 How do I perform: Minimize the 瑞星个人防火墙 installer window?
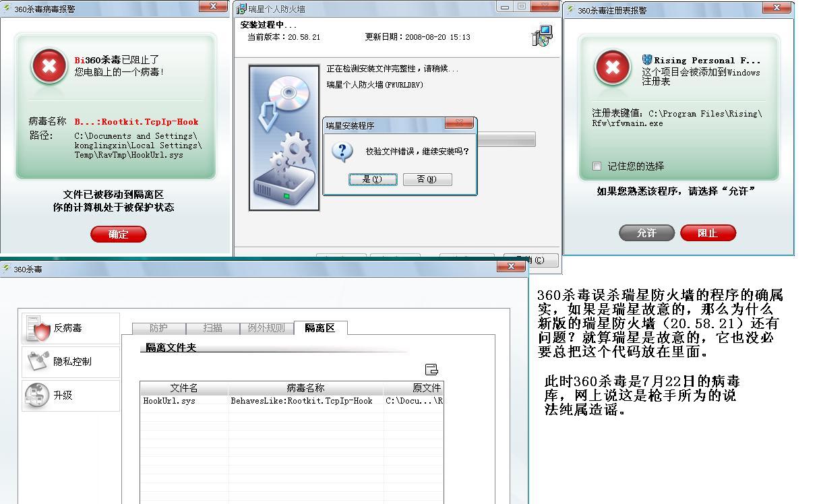pyautogui.click(x=505, y=6)
